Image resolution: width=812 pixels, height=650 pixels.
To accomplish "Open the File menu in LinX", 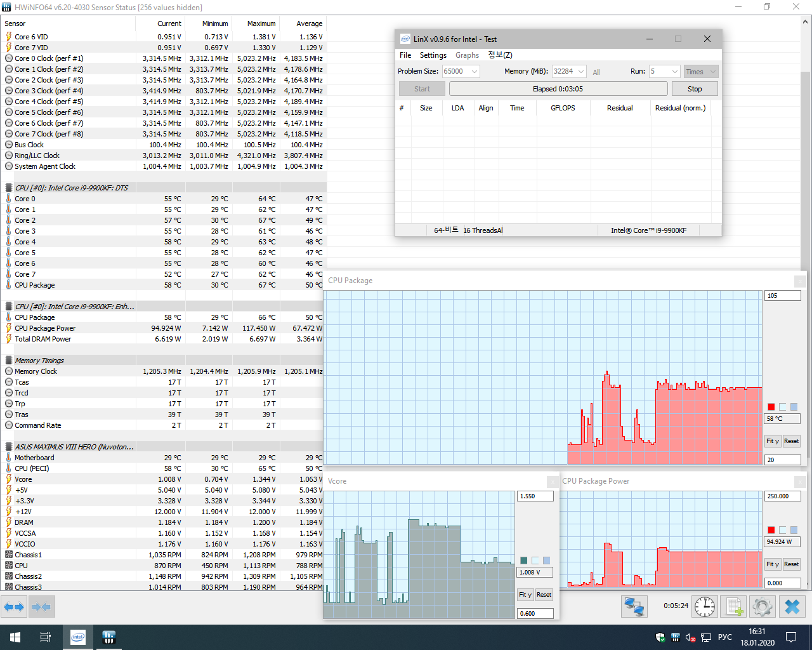I will (x=405, y=55).
